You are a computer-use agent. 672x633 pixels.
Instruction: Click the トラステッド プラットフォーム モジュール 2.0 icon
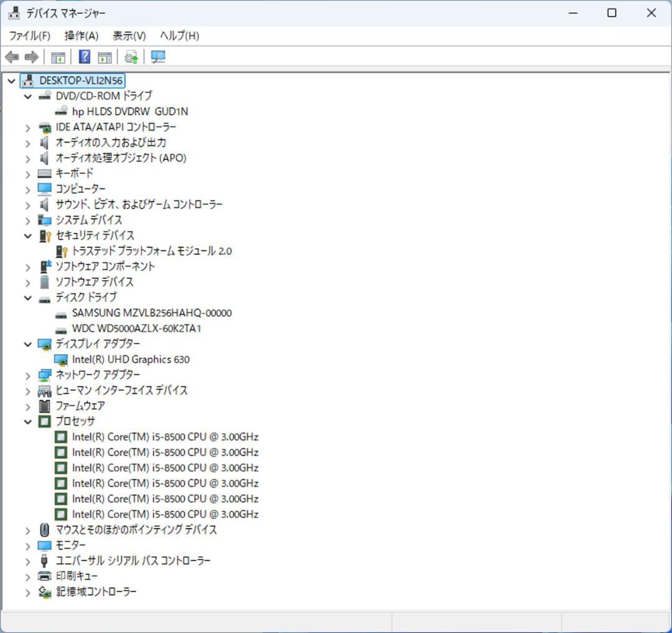coord(62,251)
